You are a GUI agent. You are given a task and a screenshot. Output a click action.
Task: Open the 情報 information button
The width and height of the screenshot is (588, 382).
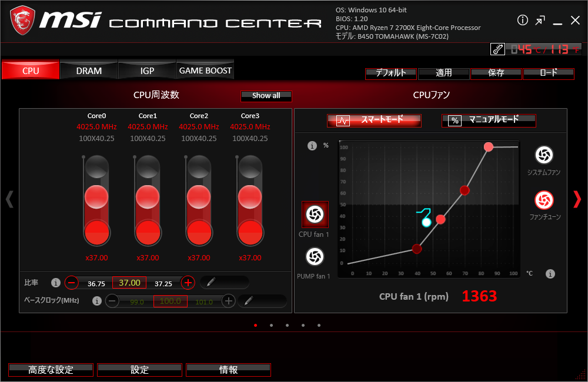pos(228,370)
